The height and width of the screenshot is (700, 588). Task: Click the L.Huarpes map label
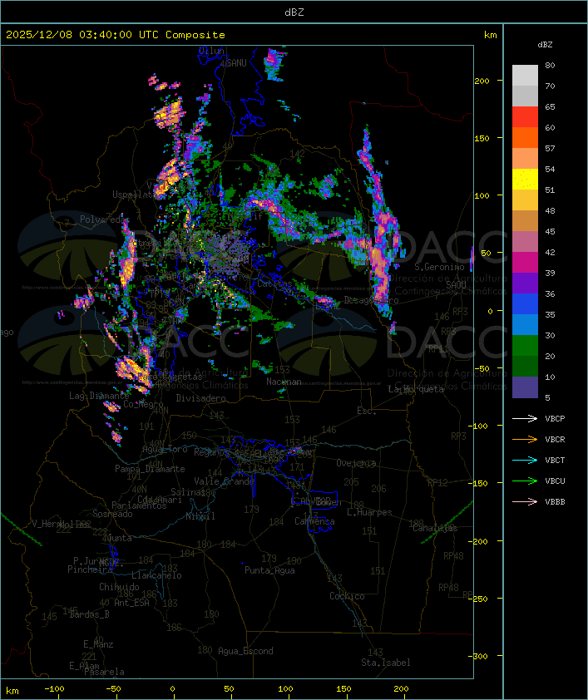[369, 512]
